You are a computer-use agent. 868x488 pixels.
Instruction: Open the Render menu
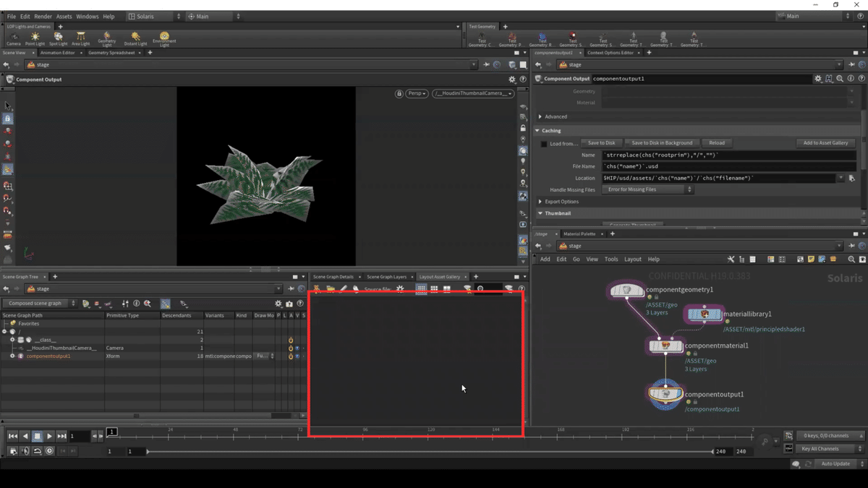tap(43, 16)
